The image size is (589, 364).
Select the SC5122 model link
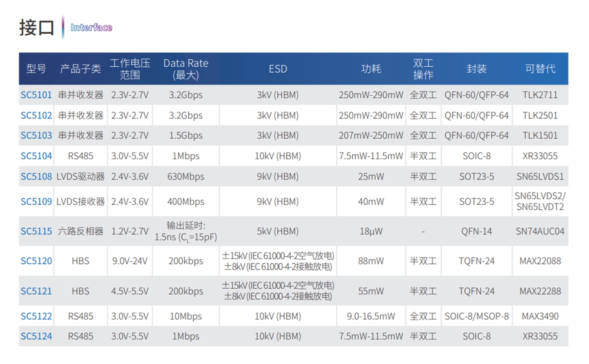pyautogui.click(x=37, y=316)
